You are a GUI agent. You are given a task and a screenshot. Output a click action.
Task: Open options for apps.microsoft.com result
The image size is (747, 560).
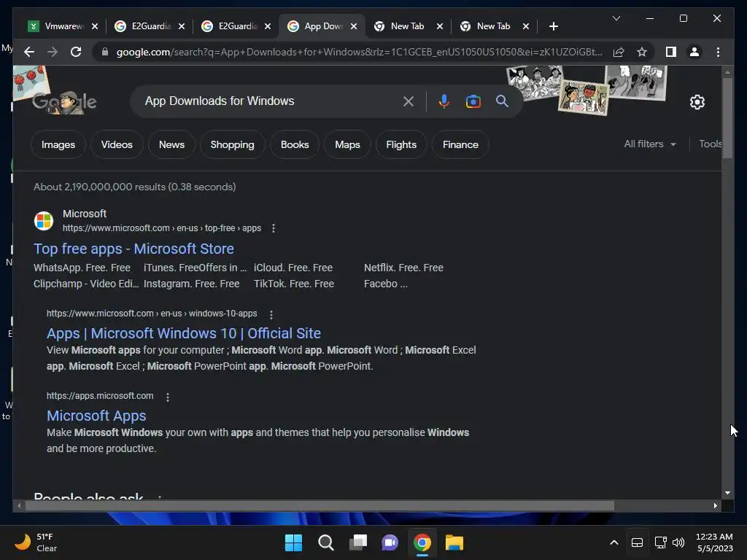pos(168,397)
